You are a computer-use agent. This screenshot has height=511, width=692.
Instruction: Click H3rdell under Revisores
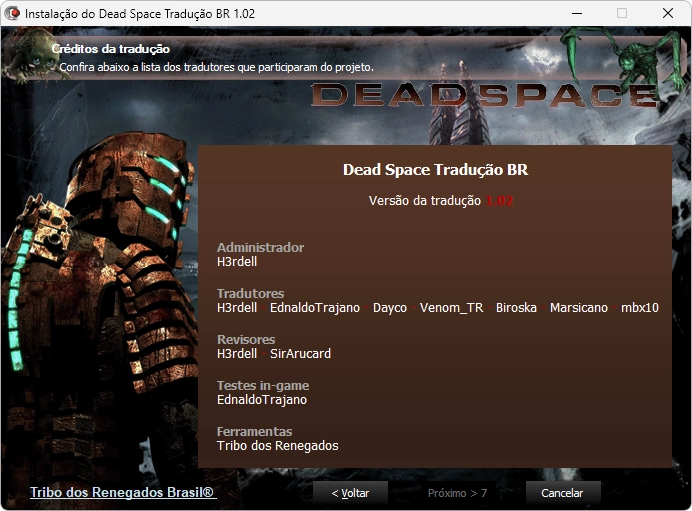pos(237,353)
